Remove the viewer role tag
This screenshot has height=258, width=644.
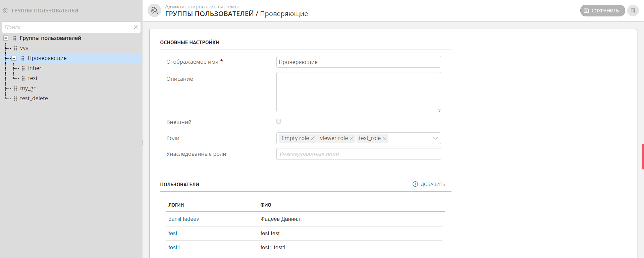click(352, 138)
